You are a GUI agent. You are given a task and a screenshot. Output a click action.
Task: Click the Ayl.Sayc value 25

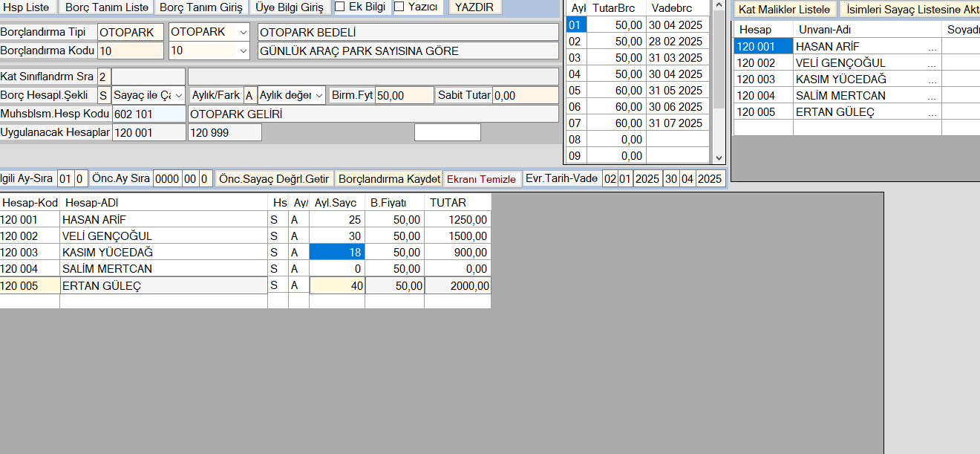[x=336, y=219]
